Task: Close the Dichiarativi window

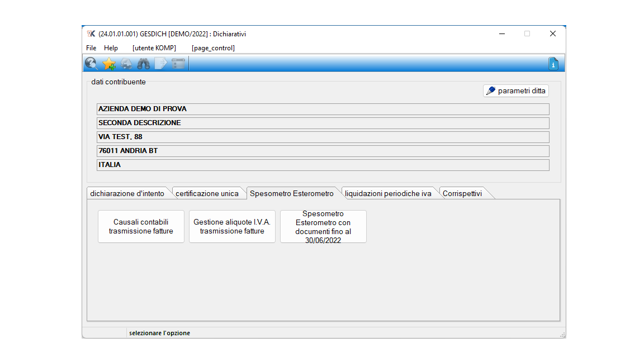Action: pyautogui.click(x=553, y=34)
